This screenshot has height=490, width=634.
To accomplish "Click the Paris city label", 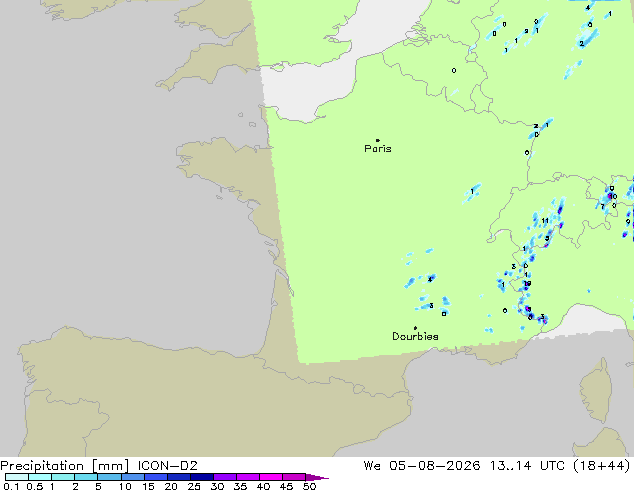I will pos(378,149).
